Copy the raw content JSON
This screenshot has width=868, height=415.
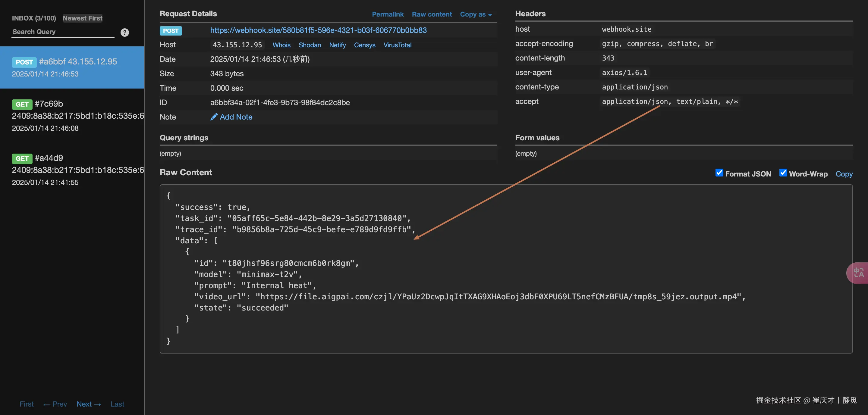[844, 174]
